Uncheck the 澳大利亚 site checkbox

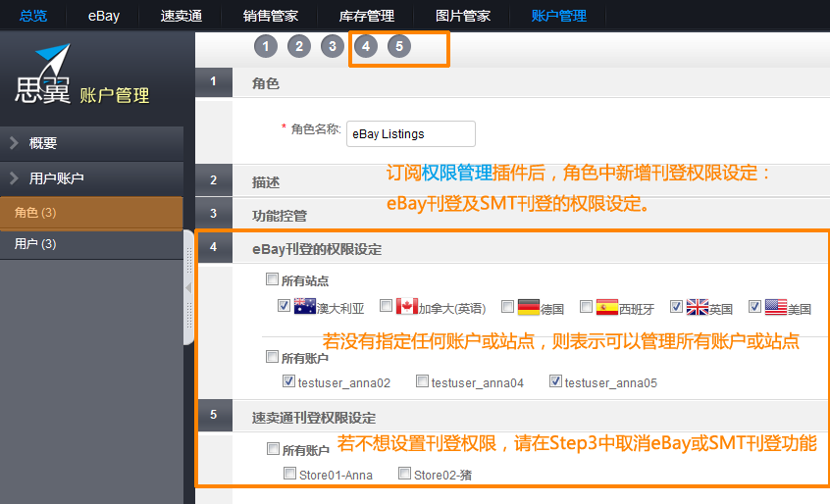(284, 306)
